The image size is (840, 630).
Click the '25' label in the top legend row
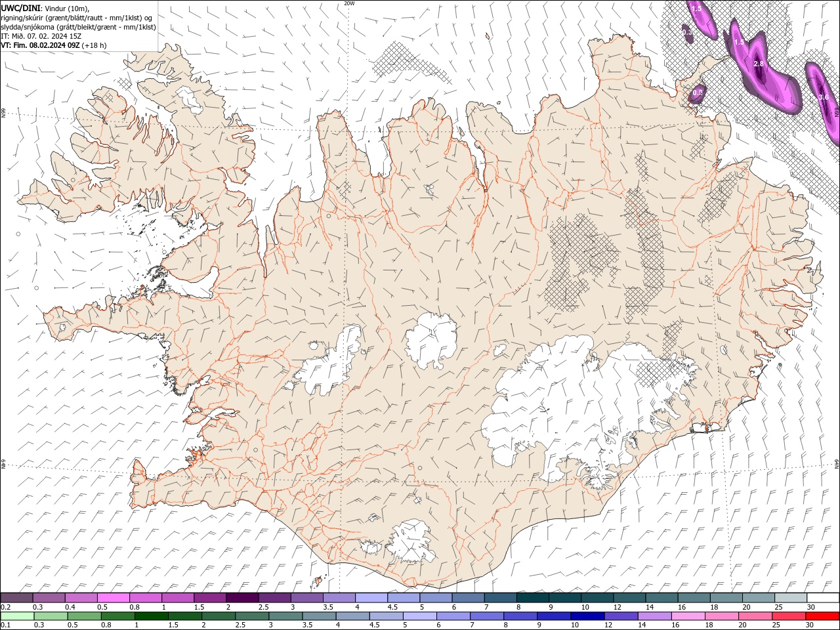(778, 608)
